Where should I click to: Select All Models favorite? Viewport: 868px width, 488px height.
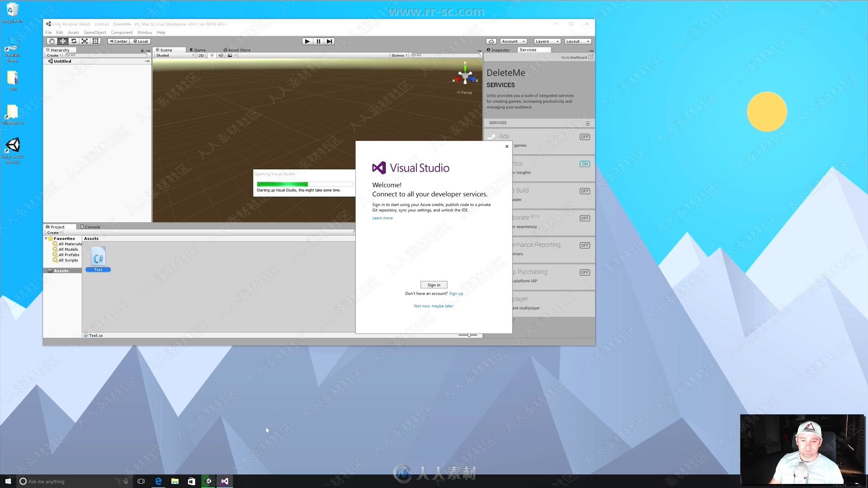[x=65, y=249]
